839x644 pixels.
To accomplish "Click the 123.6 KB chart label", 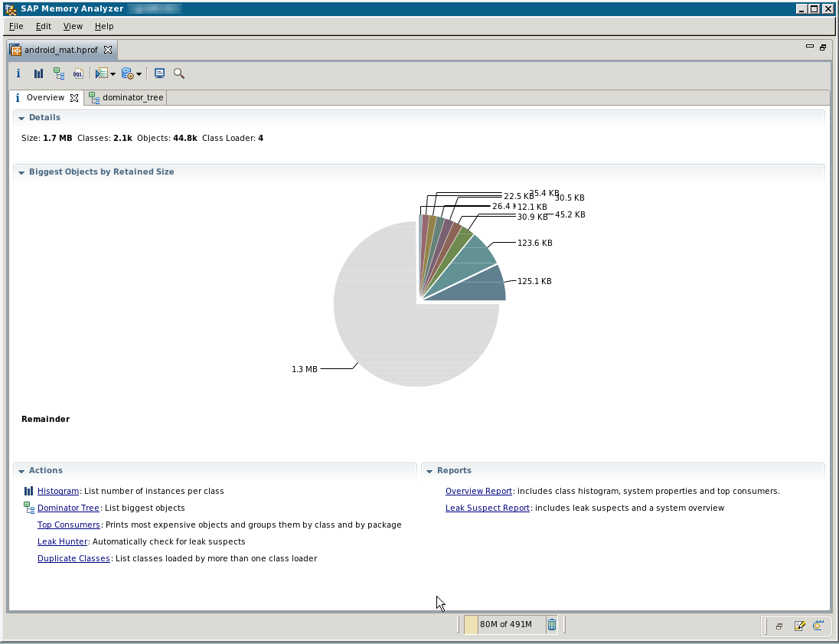I will tap(534, 243).
